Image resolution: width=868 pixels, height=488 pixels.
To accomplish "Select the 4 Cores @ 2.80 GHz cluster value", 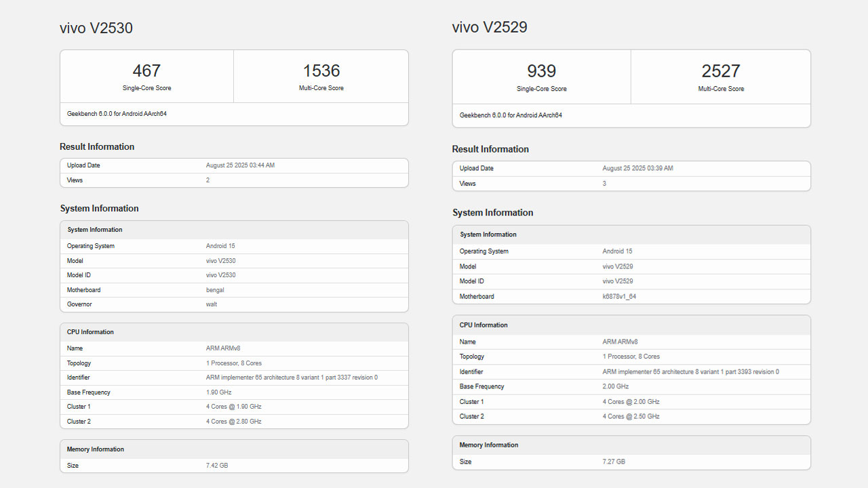I will (x=233, y=422).
